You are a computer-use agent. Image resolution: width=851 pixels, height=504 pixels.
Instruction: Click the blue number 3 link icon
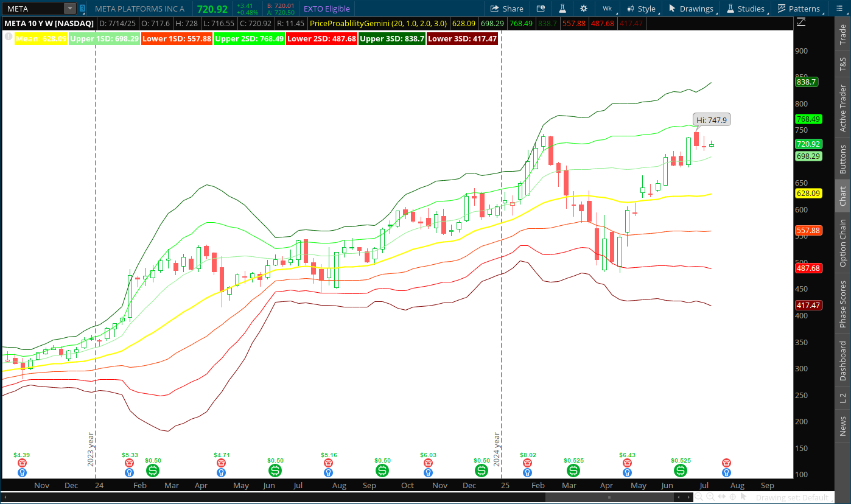(82, 9)
